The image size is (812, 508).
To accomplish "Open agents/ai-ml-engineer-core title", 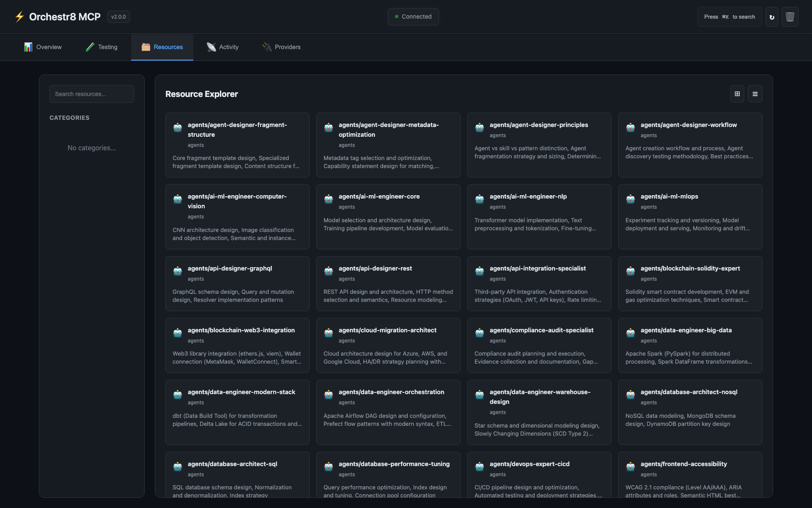I will (379, 196).
